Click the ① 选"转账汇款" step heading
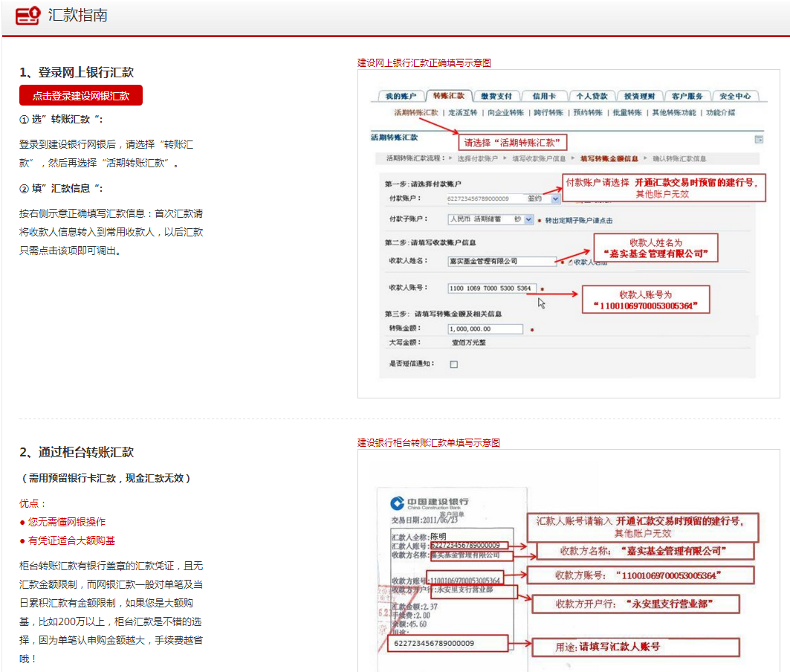Viewport: 790px width, 672px height. click(61, 119)
